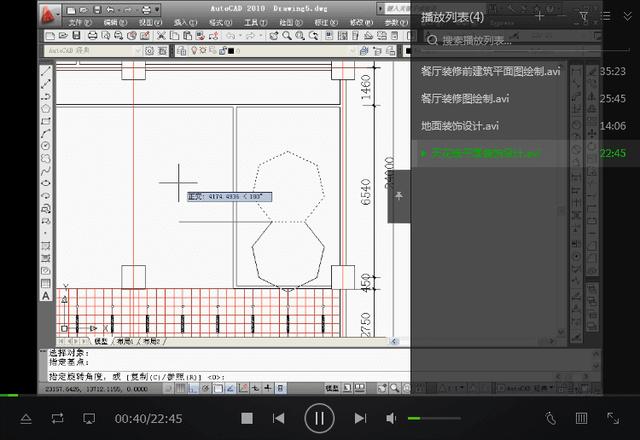Toggle the loop playback mode icon
The image size is (640, 440).
tap(57, 418)
